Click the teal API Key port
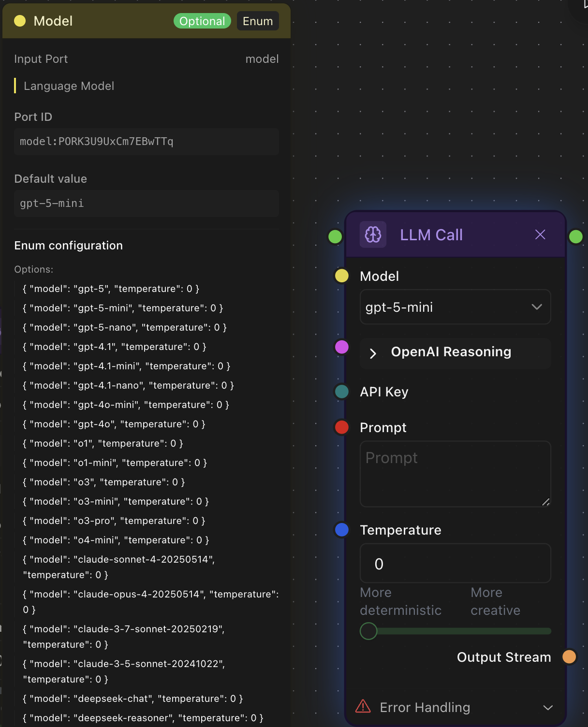Screen dimensions: 588x727 tap(342, 392)
